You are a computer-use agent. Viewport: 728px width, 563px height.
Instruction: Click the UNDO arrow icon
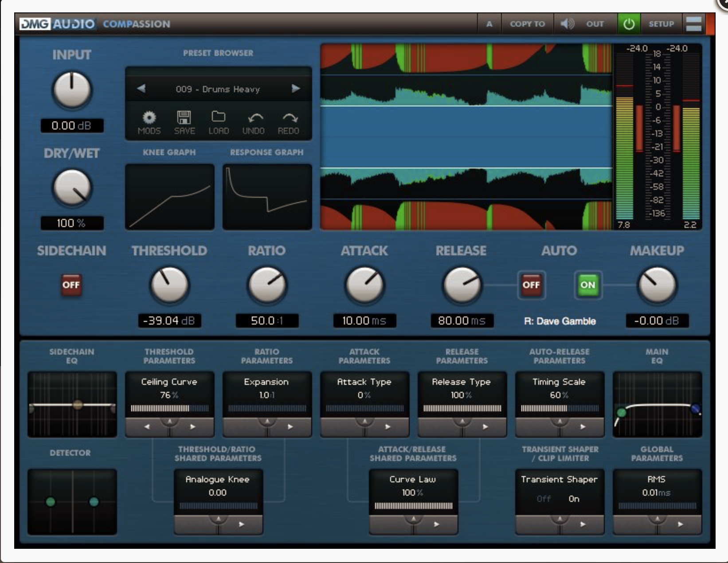point(254,118)
